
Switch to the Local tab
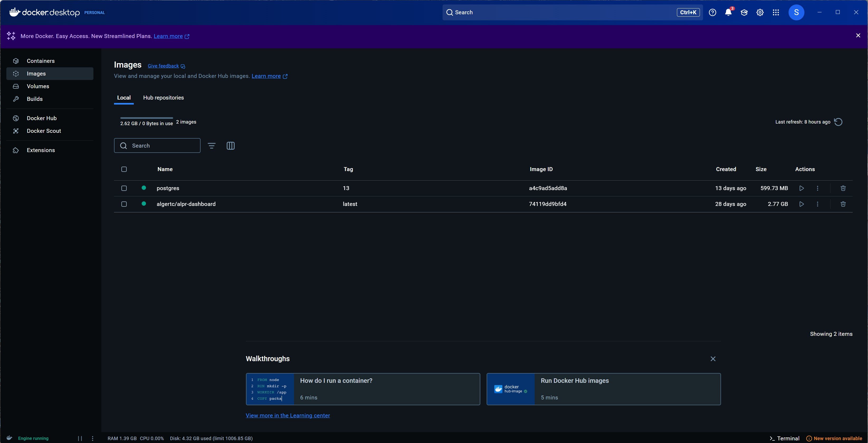click(124, 98)
